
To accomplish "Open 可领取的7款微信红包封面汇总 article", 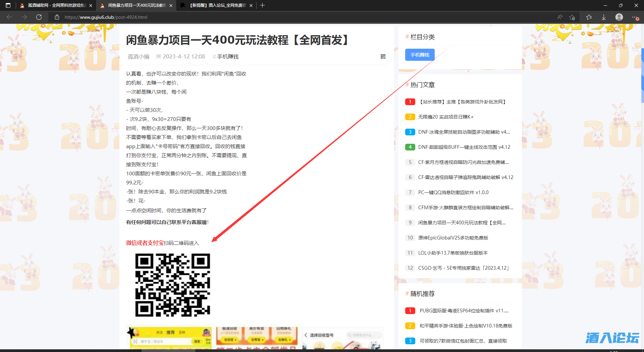I will tap(463, 341).
